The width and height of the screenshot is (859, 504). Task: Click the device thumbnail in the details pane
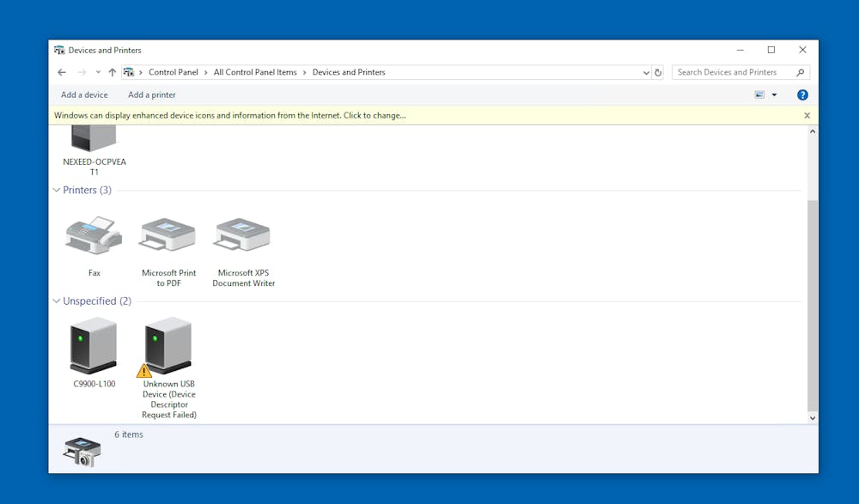click(x=82, y=450)
